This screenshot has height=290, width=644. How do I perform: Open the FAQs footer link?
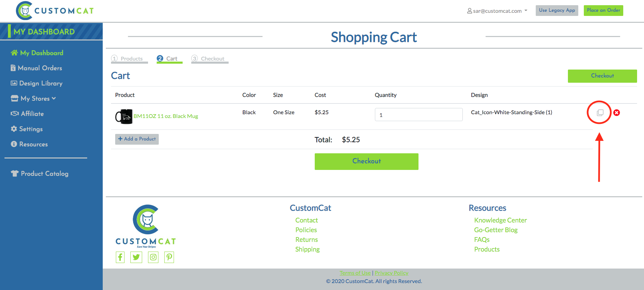click(482, 240)
